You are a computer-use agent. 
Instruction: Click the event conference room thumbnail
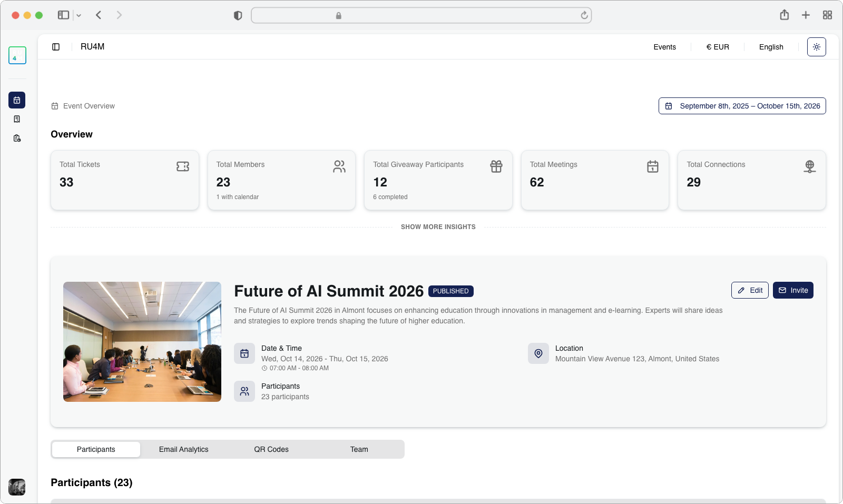[x=142, y=342]
